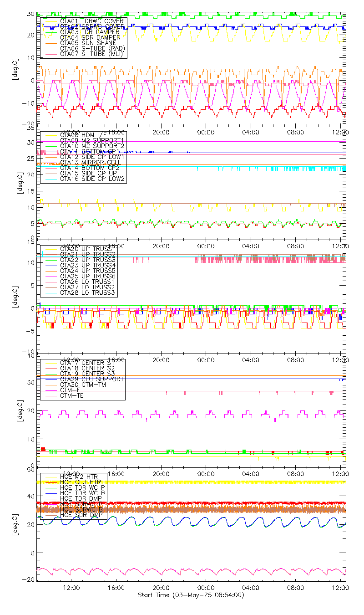Image resolution: width=364 pixels, height=615 pixels.
Task: Click the OTA28 LO TRUSS3 legend entry
Action: point(88,292)
